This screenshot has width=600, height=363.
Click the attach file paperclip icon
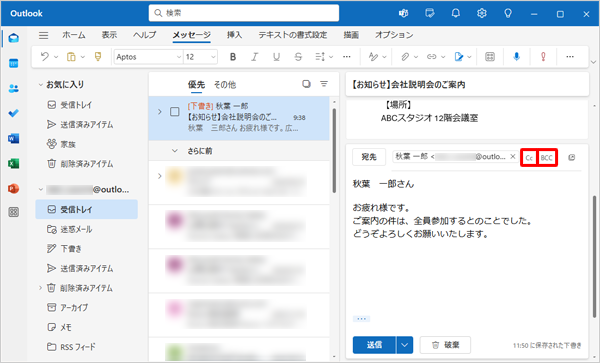404,57
